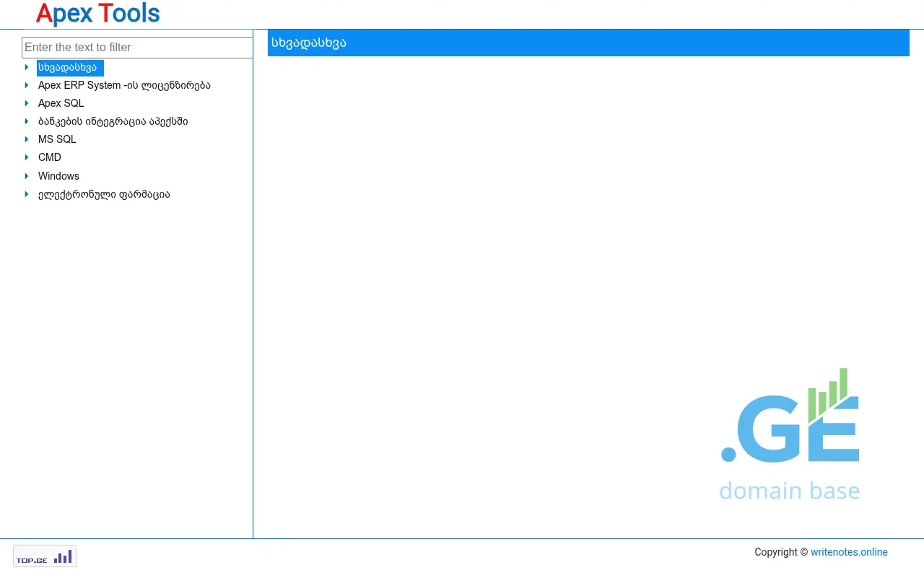Expand the Apex SQL node arrow
The height and width of the screenshot is (578, 924).
[x=27, y=103]
